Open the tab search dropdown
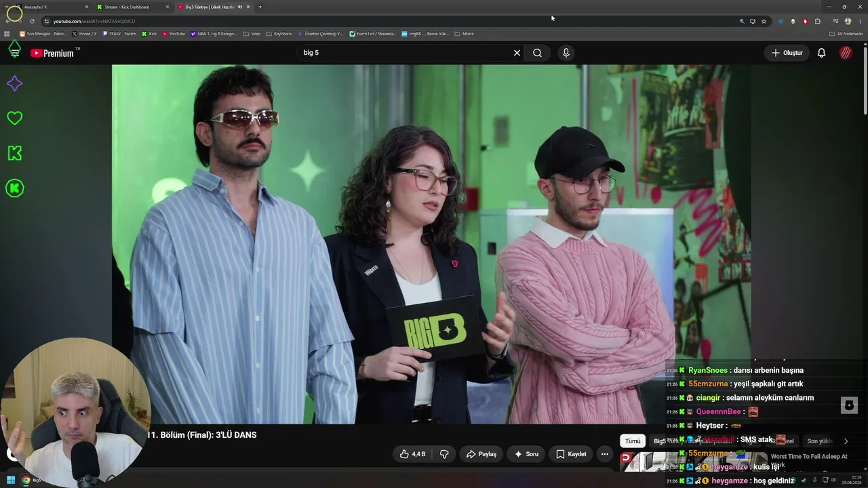This screenshot has width=868, height=488. (7, 7)
